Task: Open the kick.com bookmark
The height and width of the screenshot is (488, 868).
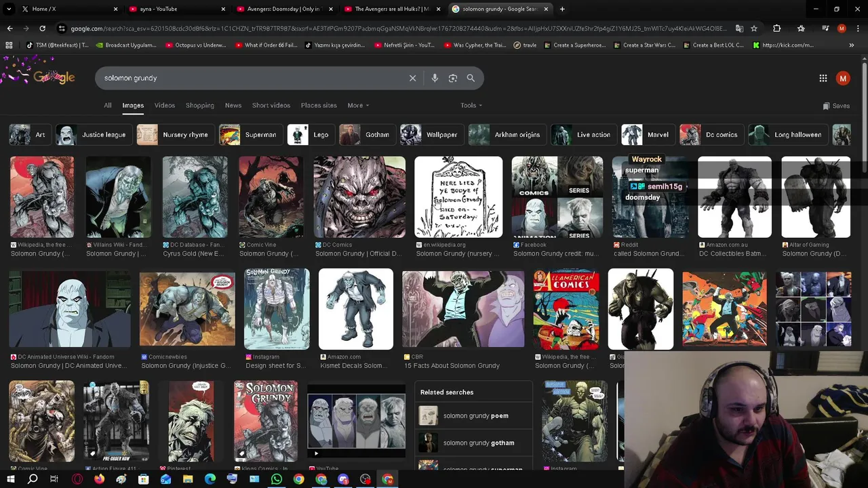Action: [783, 45]
